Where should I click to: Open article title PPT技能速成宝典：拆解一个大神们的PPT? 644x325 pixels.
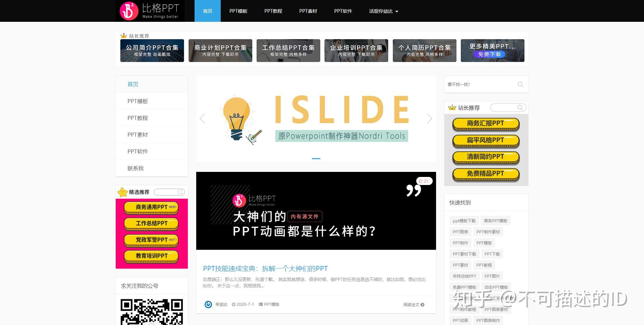point(265,269)
